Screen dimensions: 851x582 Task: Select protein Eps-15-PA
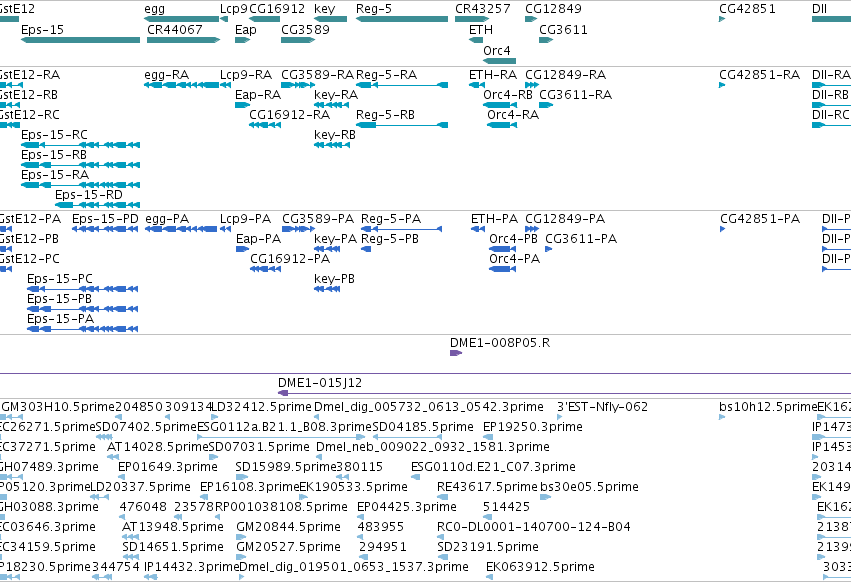pyautogui.click(x=83, y=329)
